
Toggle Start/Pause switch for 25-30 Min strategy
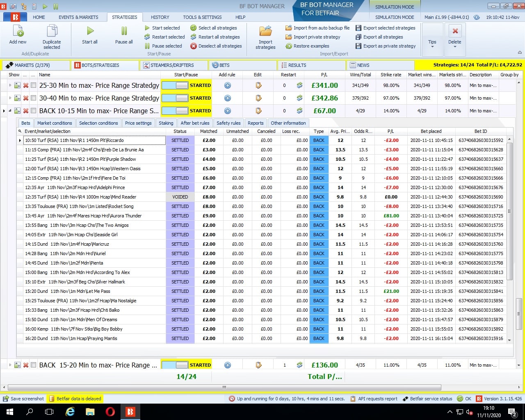[175, 85]
